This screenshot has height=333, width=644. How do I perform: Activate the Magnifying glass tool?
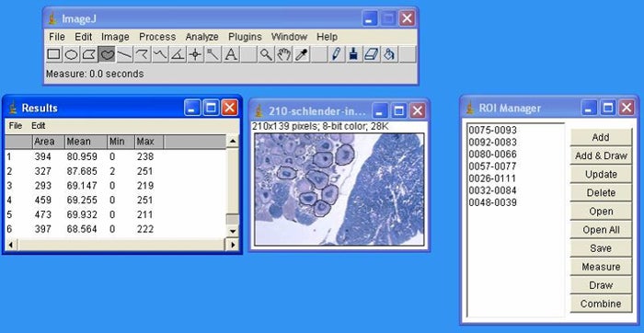pyautogui.click(x=266, y=54)
